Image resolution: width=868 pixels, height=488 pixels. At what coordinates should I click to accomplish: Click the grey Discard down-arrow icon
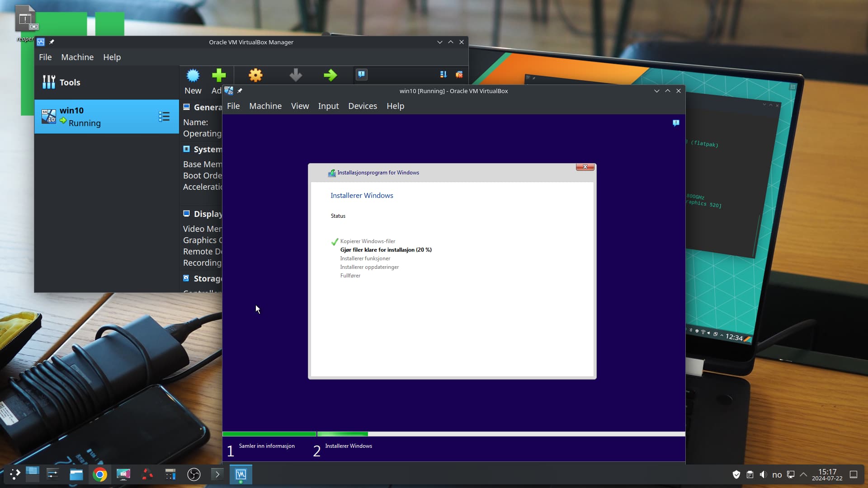click(296, 75)
